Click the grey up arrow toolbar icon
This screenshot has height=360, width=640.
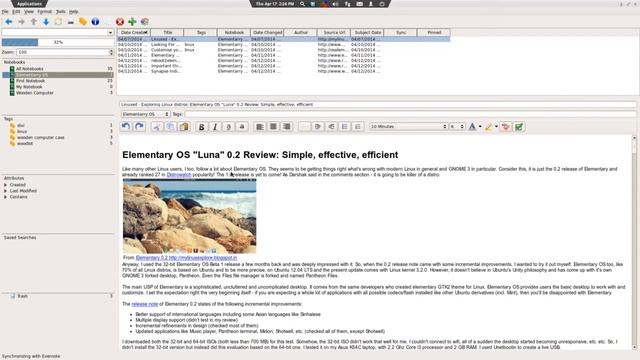tap(33, 22)
